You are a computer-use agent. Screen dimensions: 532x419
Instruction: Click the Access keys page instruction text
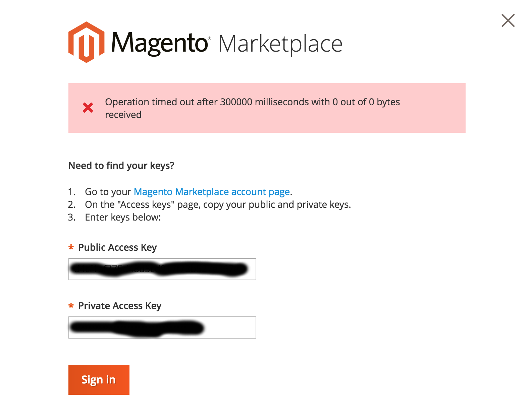(218, 204)
